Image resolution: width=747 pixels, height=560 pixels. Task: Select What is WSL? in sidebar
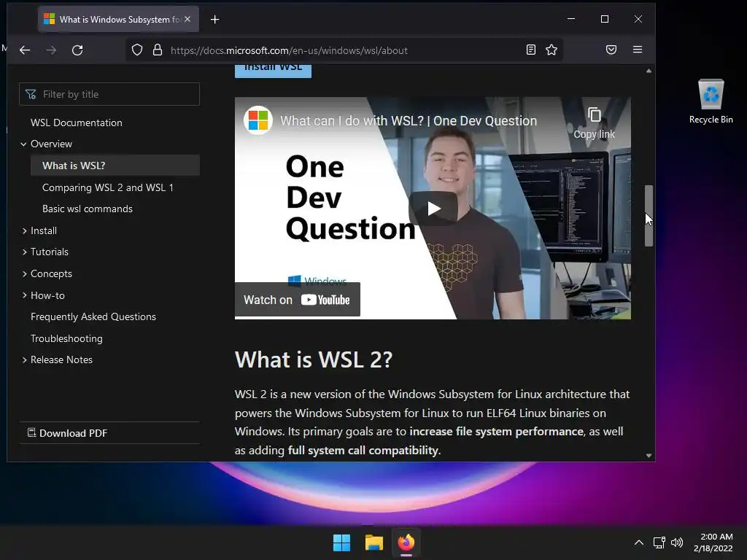[115, 166]
